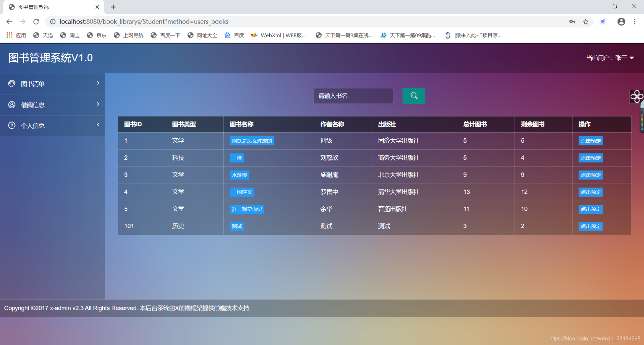The width and height of the screenshot is (644, 345).
Task: Open the WebXml bookmark
Action: (x=278, y=35)
